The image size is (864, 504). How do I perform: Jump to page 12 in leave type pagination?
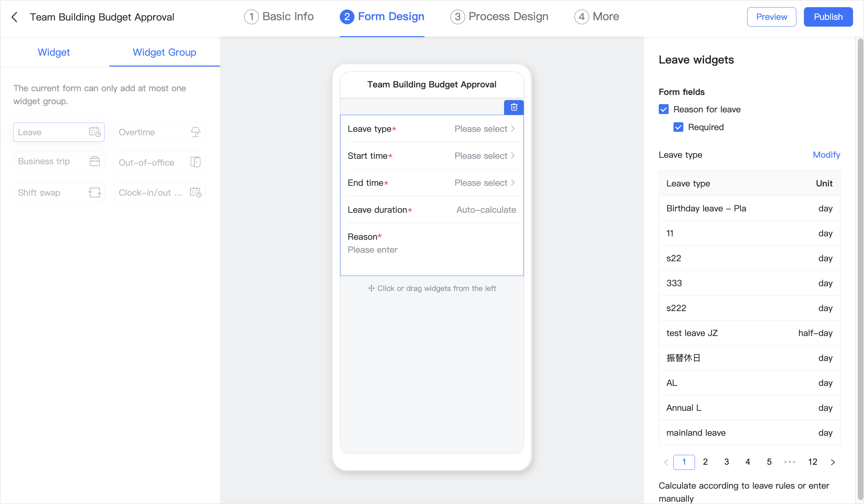tap(812, 462)
